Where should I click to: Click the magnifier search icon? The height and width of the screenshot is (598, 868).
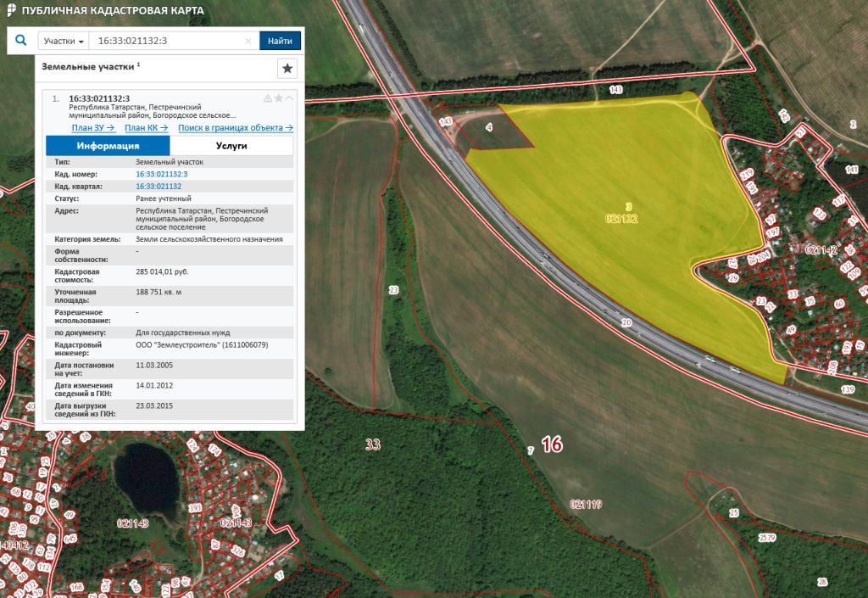tap(21, 41)
